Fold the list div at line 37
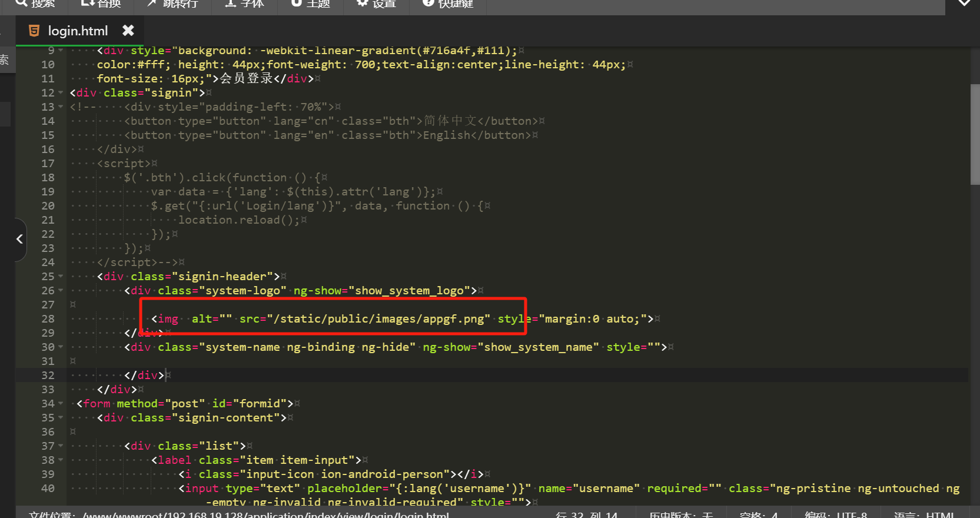This screenshot has height=518, width=980. point(61,446)
